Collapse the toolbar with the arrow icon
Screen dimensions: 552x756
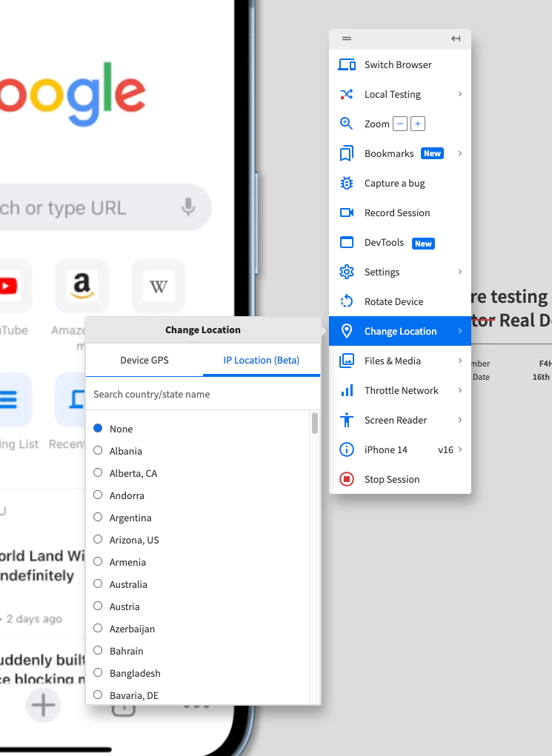click(x=456, y=39)
